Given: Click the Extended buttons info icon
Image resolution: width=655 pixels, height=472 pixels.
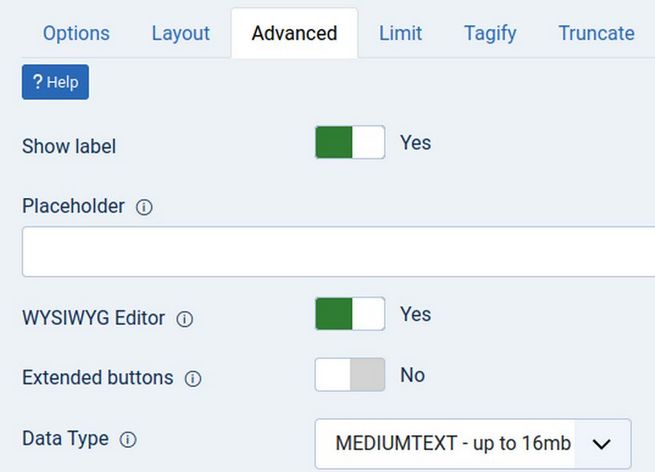Looking at the screenshot, I should tap(193, 379).
